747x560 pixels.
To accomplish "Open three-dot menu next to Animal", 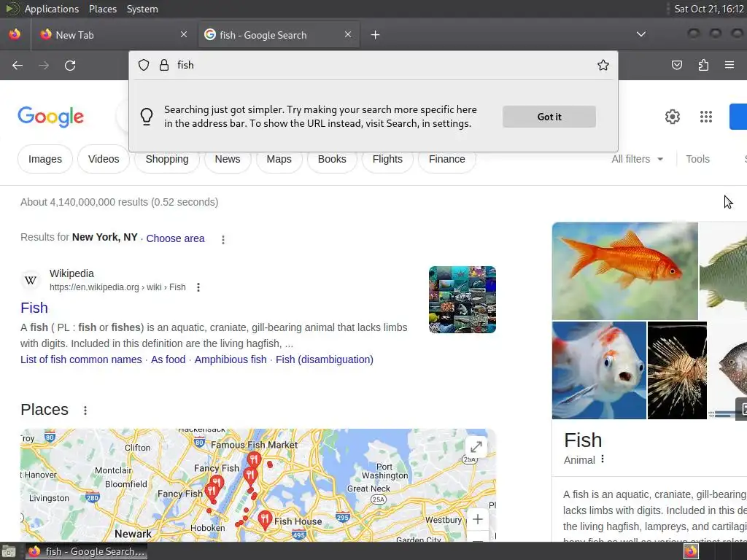I will [603, 459].
